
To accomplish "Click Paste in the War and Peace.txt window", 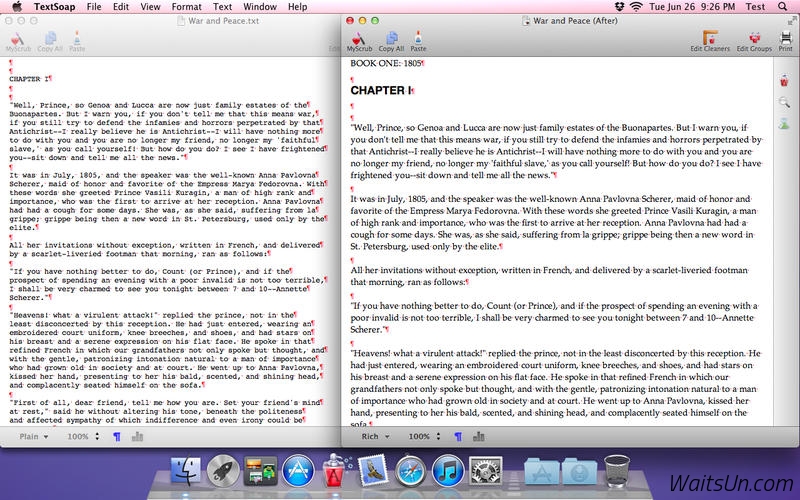I will click(x=77, y=41).
